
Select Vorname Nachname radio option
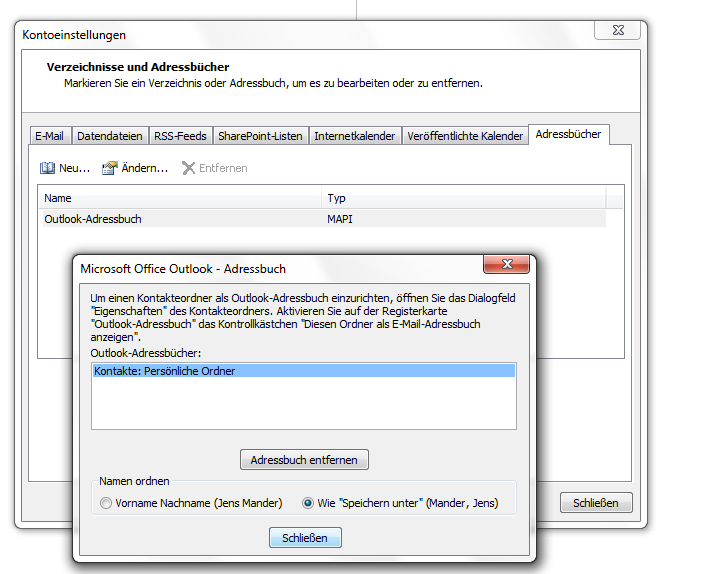[106, 503]
